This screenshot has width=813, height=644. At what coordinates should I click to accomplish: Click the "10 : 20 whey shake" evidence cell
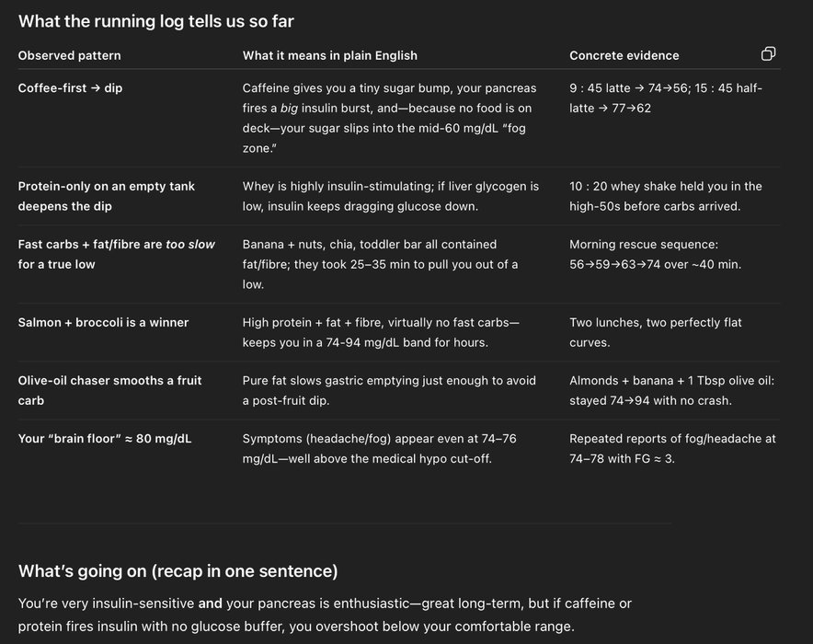coord(666,196)
